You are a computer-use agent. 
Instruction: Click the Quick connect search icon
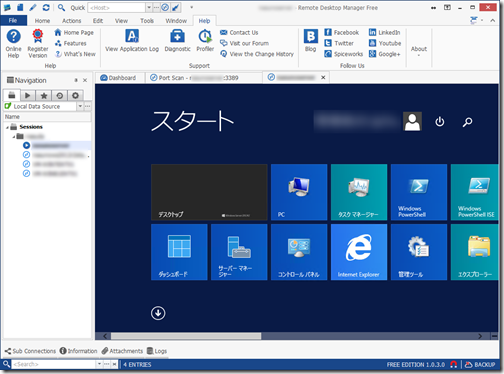coord(61,7)
